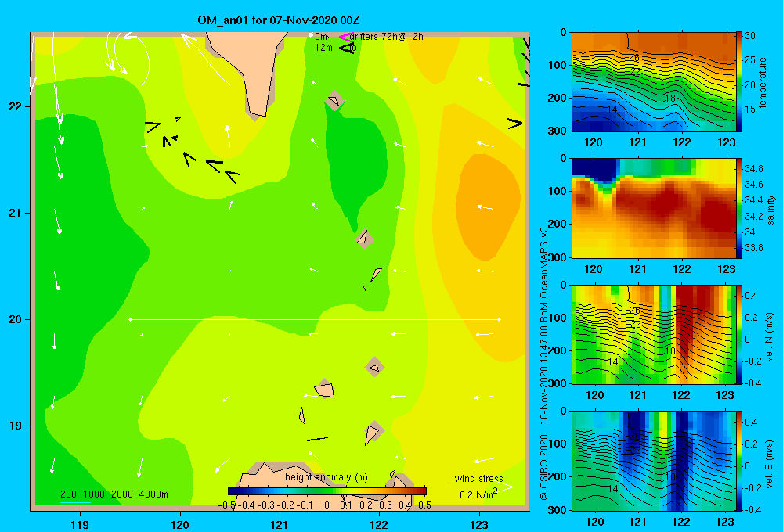Click the "height anomaly (m)" label
The width and height of the screenshot is (783, 532).
click(x=327, y=477)
